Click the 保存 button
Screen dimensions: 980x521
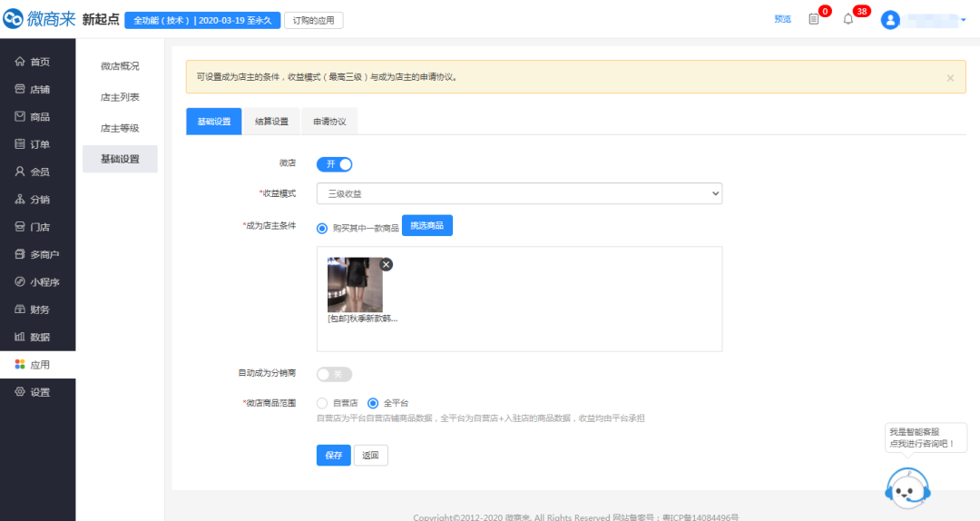point(334,456)
